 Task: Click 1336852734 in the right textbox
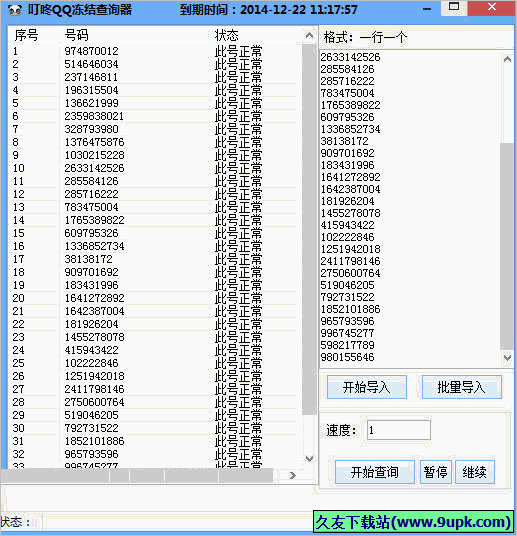(350, 129)
